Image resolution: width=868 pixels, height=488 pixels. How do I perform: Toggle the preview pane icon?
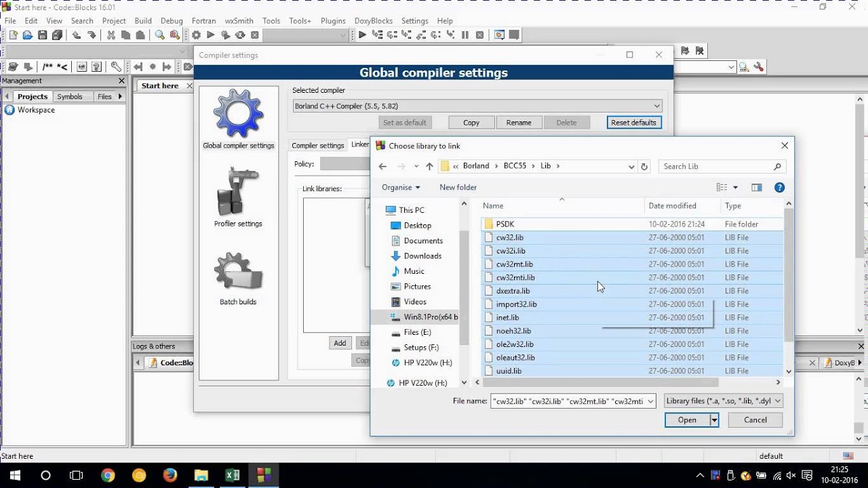(x=757, y=187)
